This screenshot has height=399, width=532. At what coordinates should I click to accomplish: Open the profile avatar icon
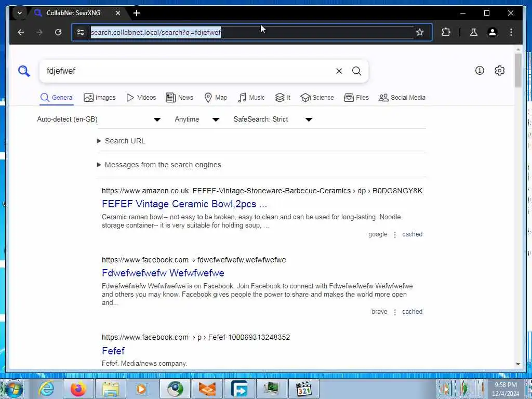[x=493, y=32]
